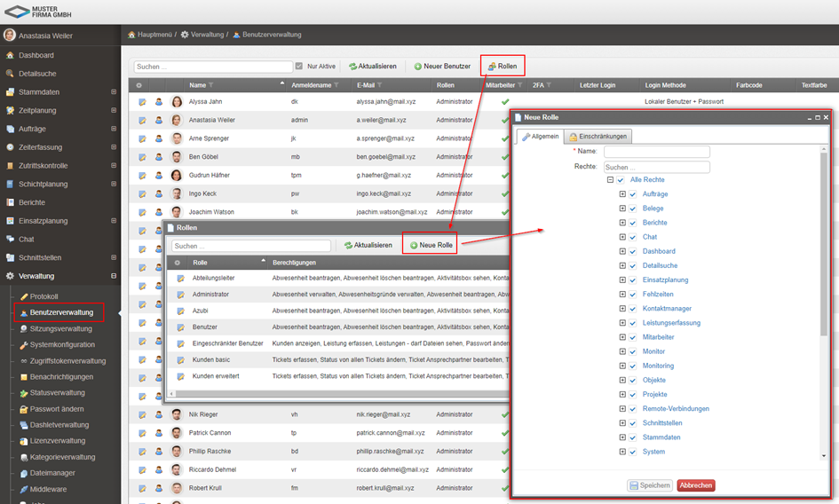This screenshot has height=504, width=839.
Task: Switch to the Einschränkungen tab
Action: click(x=598, y=136)
